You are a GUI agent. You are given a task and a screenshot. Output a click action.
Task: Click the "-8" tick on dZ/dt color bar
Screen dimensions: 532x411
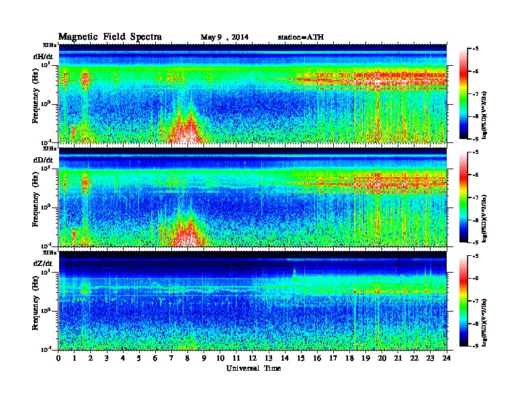tap(476, 324)
